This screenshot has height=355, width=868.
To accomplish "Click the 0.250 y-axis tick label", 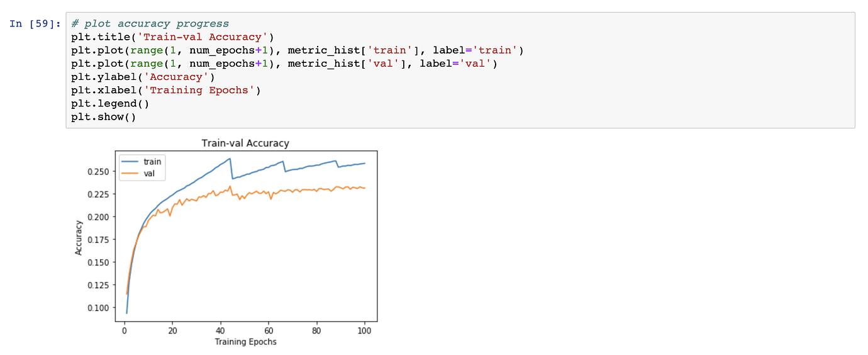I will (98, 172).
